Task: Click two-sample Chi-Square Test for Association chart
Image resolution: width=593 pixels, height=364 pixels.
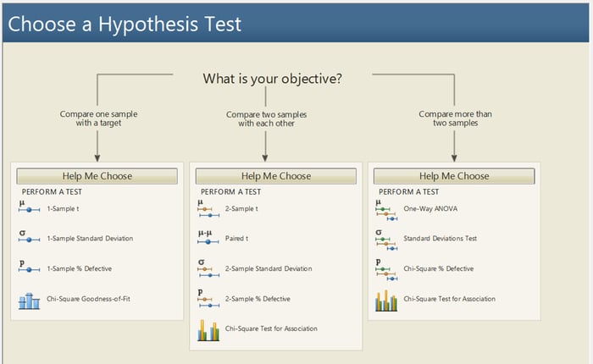Action: coord(208,329)
